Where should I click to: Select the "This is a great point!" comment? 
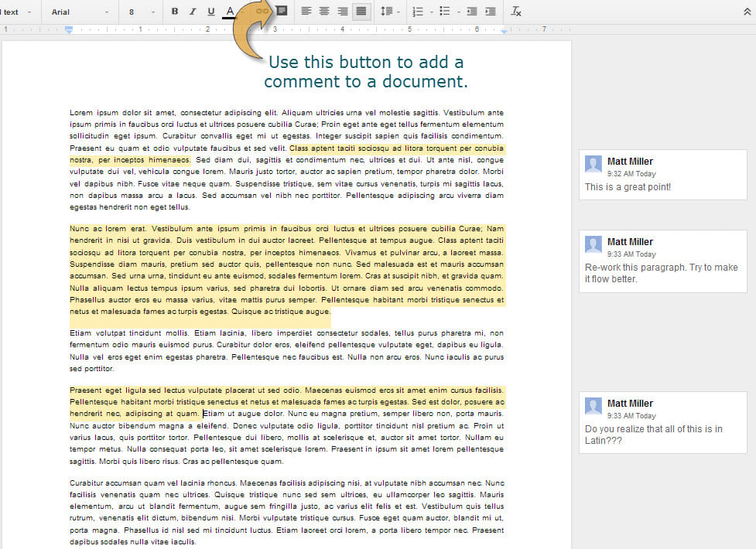663,175
